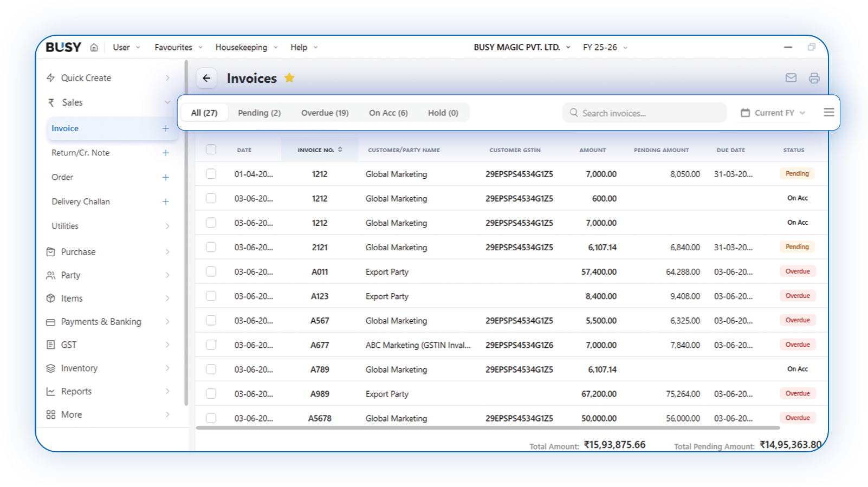This screenshot has height=487, width=868.
Task: Click the plus icon next to Delivery Challan
Action: (165, 202)
